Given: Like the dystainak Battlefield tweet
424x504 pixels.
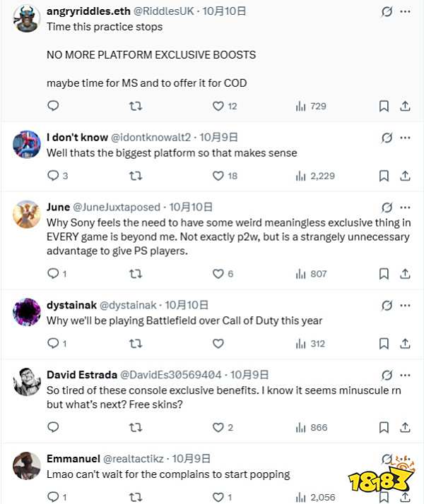Looking at the screenshot, I should (x=218, y=344).
